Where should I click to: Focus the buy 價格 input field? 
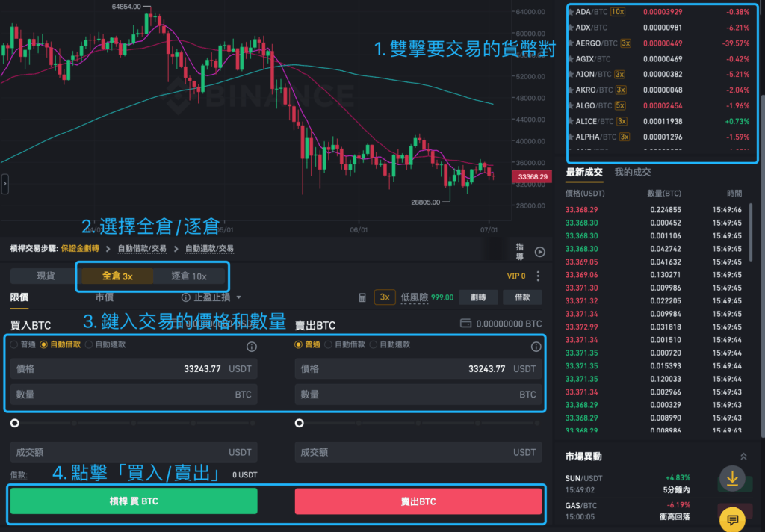(x=134, y=368)
